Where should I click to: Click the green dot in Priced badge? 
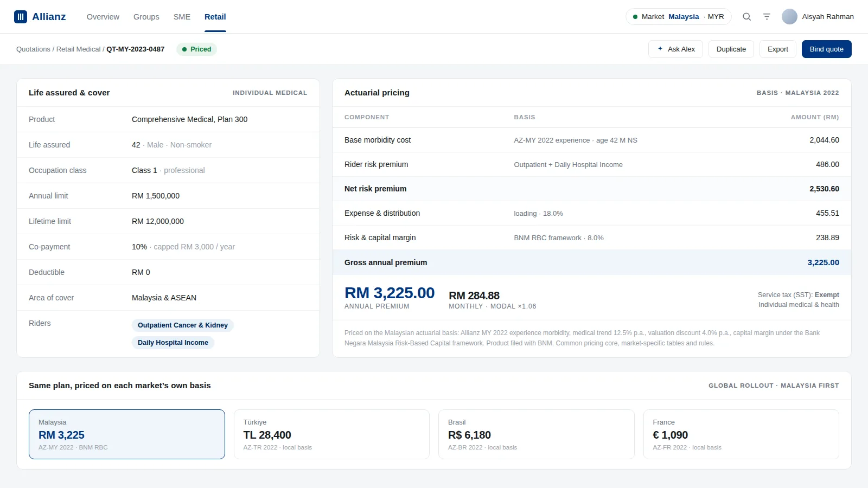coord(184,49)
